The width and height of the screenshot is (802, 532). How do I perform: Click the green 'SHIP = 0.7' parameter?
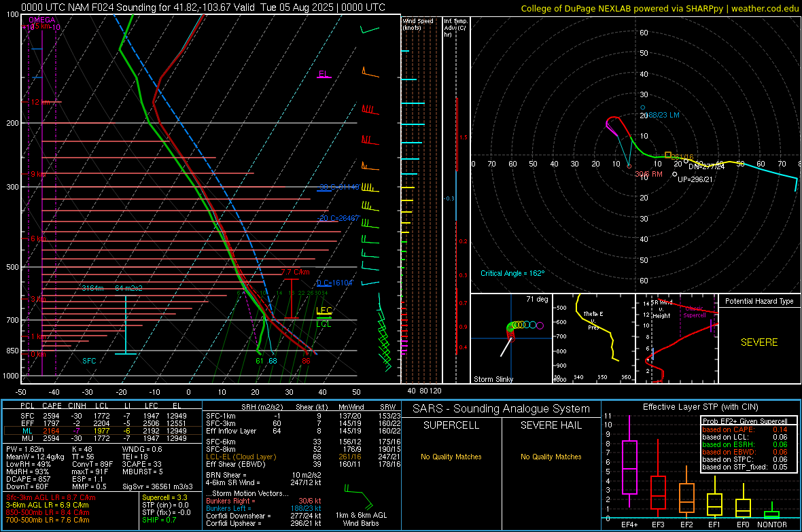[159, 520]
